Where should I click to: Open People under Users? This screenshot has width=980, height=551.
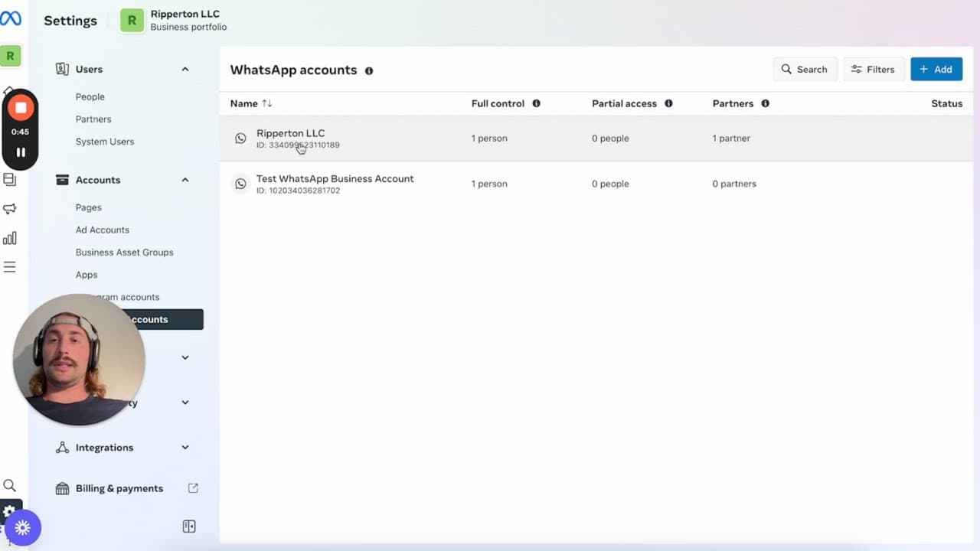tap(90, 97)
